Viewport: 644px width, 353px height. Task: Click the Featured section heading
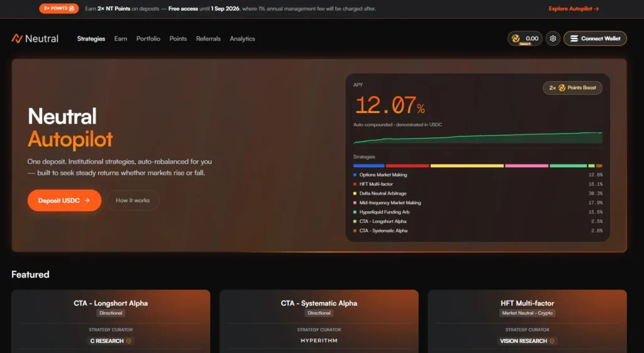point(30,274)
